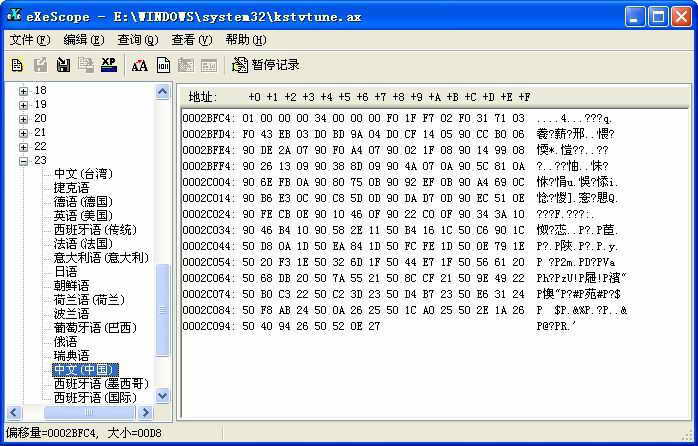Viewport: 698px width, 446px height.
Task: Click the grayed-out export resource icon
Action: [x=86, y=65]
